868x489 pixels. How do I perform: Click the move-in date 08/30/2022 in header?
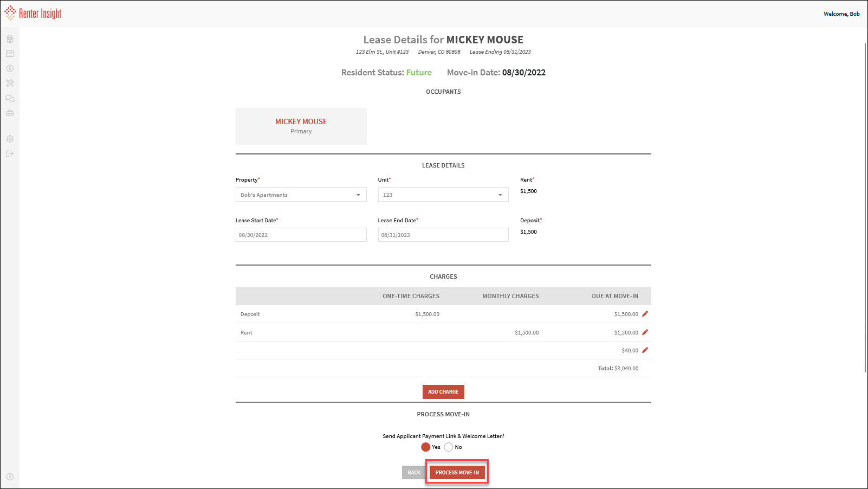pos(524,73)
